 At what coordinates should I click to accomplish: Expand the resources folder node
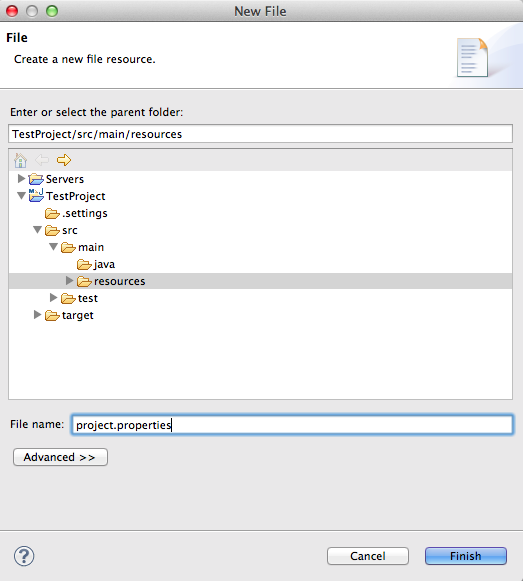(x=69, y=281)
